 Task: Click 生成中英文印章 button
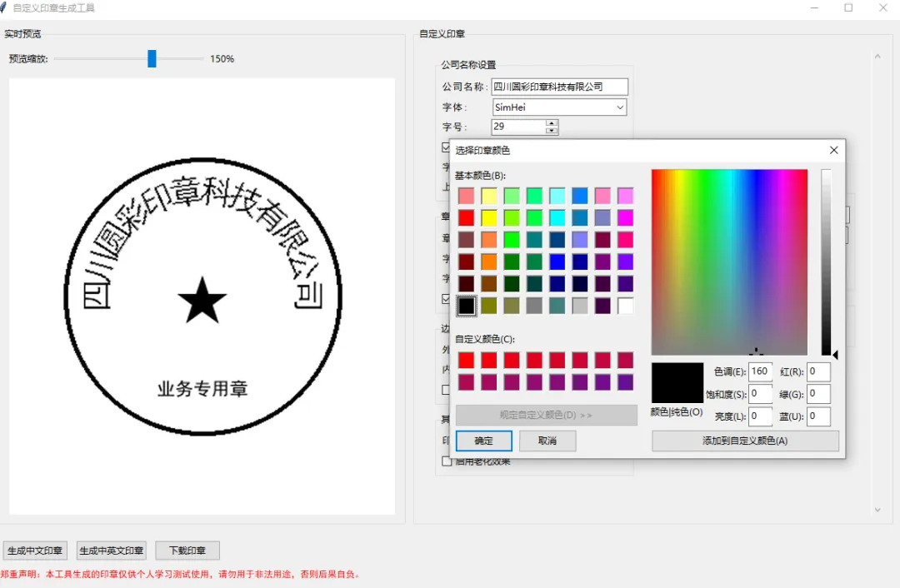click(x=112, y=551)
